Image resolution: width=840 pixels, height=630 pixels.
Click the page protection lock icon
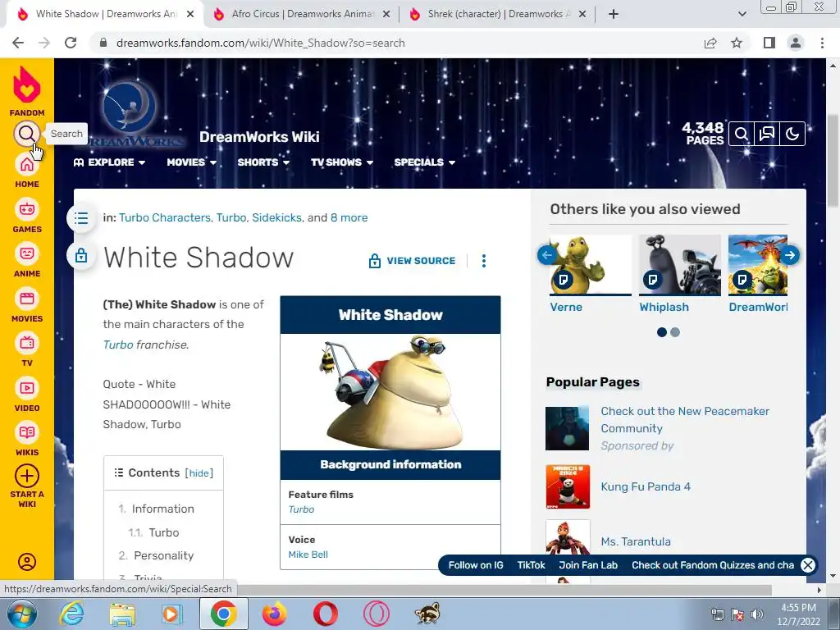(81, 256)
